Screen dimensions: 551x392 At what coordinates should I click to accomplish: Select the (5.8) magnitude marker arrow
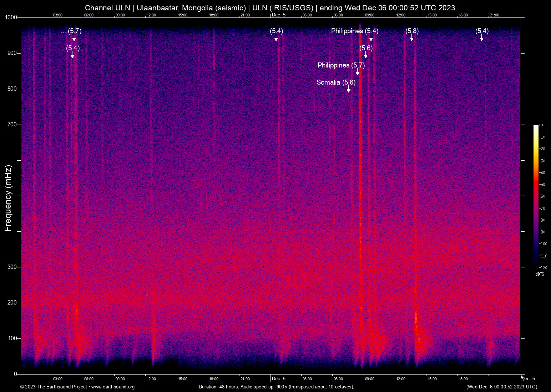412,39
